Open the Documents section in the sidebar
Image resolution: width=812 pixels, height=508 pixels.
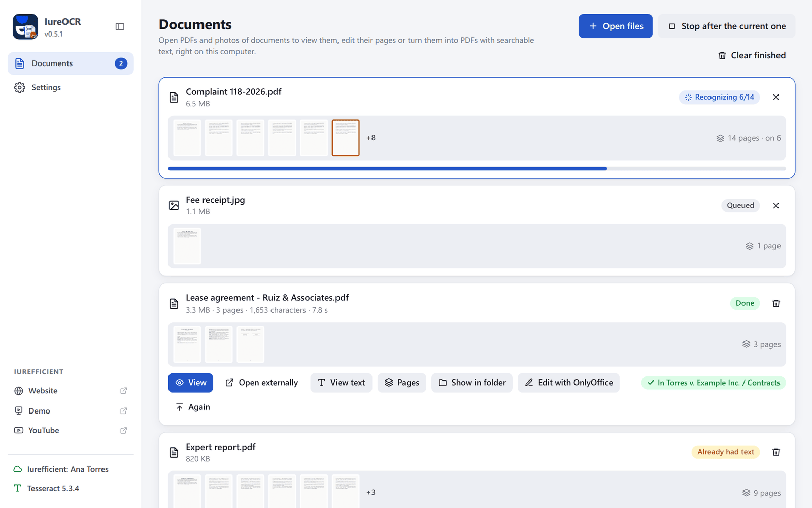(71, 63)
